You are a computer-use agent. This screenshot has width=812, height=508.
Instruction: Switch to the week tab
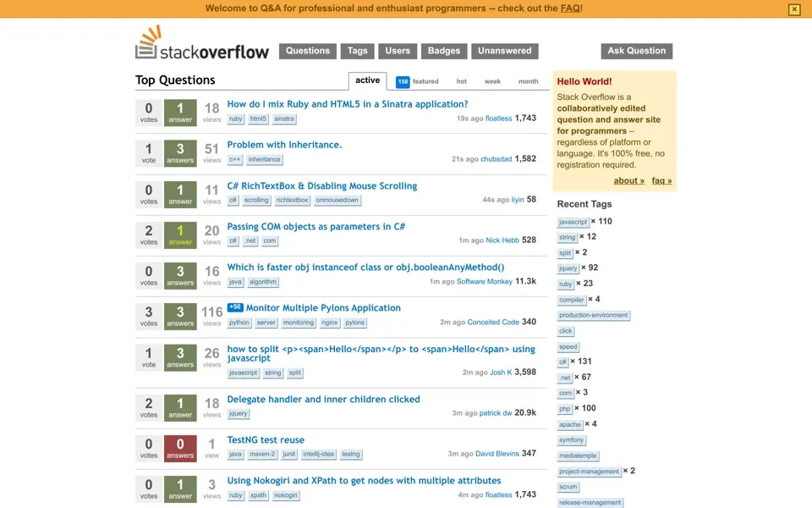492,81
